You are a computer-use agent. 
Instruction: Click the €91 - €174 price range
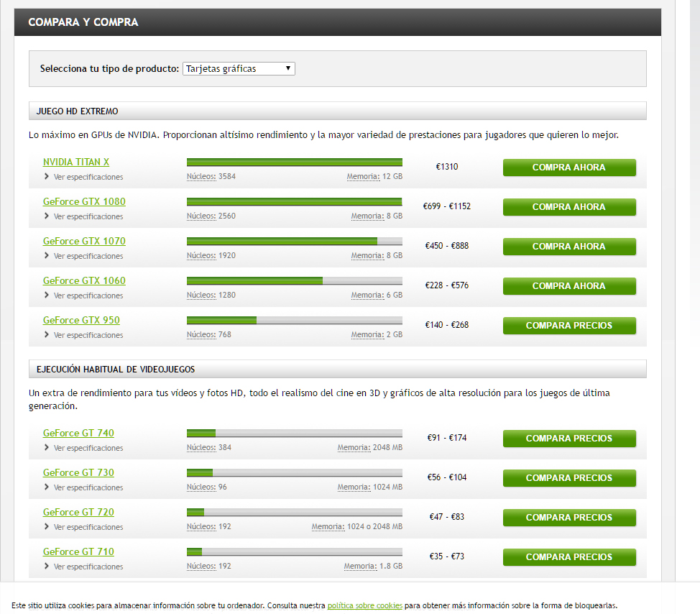point(447,438)
